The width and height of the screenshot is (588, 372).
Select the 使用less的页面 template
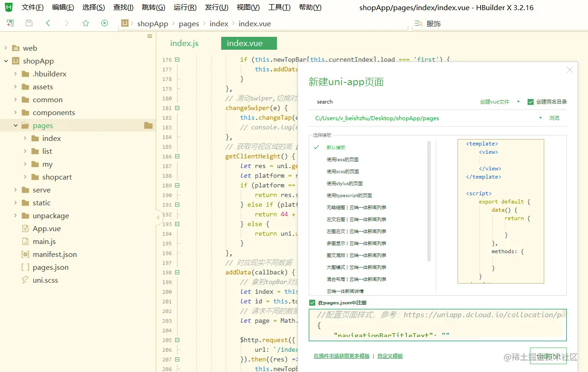[342, 159]
